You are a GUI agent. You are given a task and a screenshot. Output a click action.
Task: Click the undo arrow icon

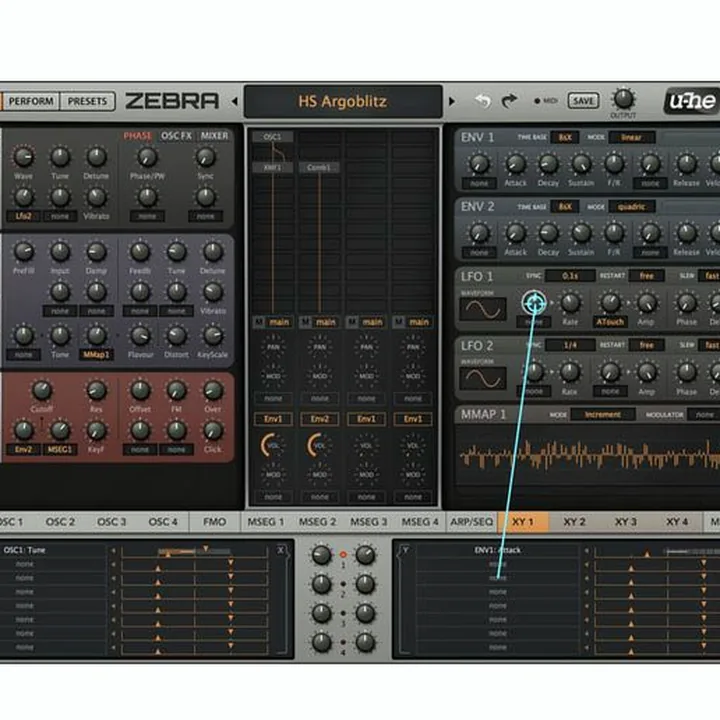(x=483, y=101)
